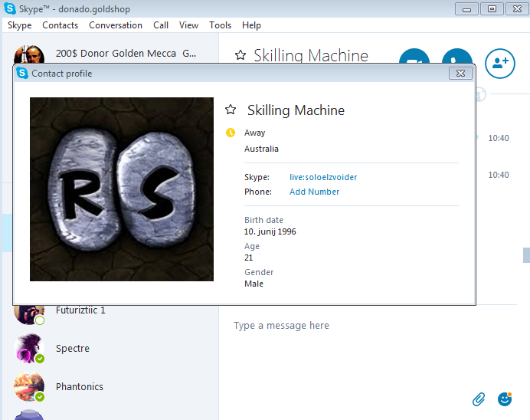Click the Skilling Machine conversation title
The width and height of the screenshot is (530, 420).
(x=311, y=55)
